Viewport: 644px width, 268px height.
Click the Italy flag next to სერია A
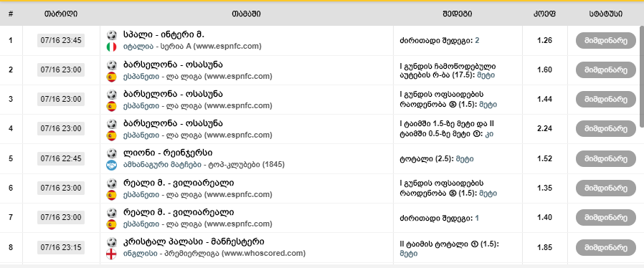(x=111, y=47)
